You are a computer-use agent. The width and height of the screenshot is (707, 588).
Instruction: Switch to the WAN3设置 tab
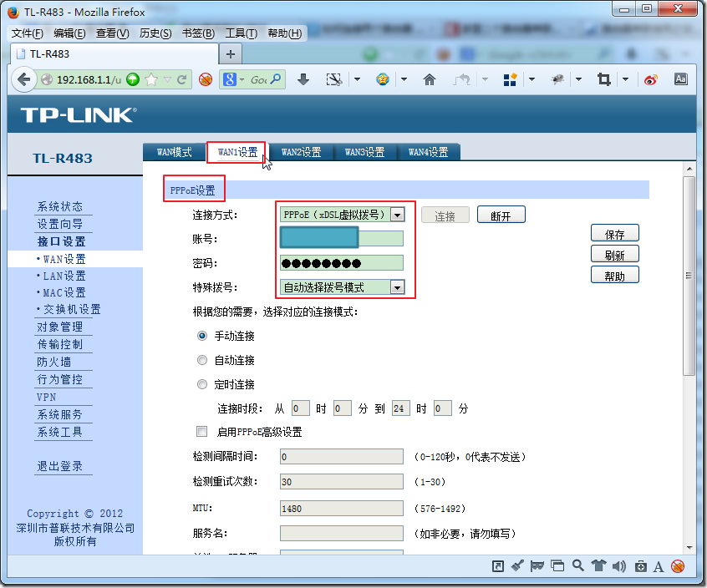(364, 152)
